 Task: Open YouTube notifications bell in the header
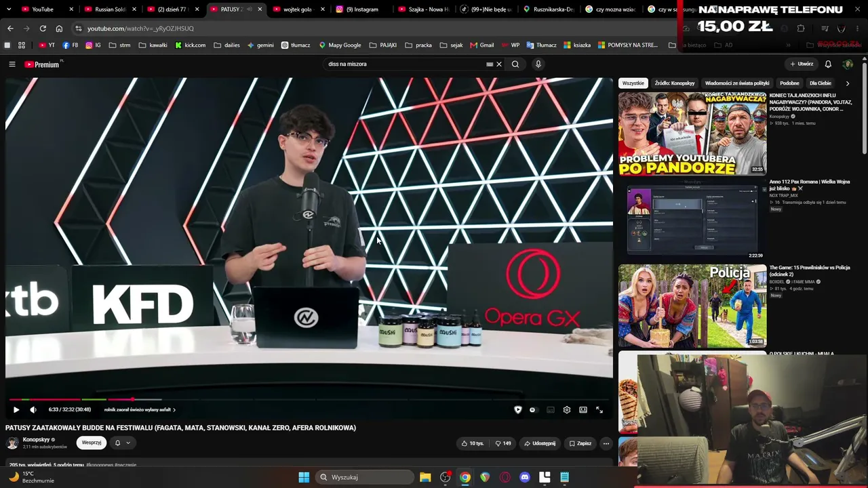828,64
